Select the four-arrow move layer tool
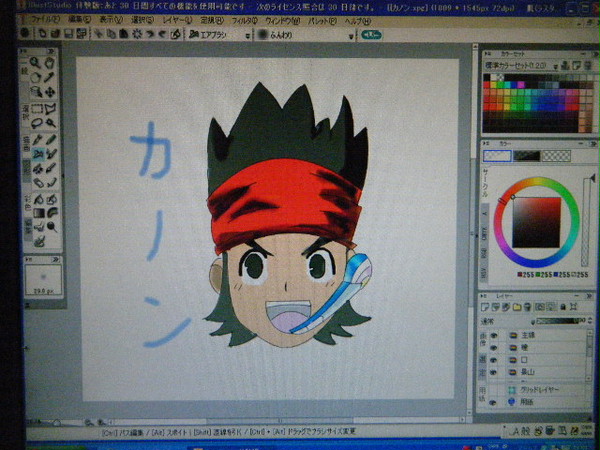600x450 pixels. pos(50,92)
